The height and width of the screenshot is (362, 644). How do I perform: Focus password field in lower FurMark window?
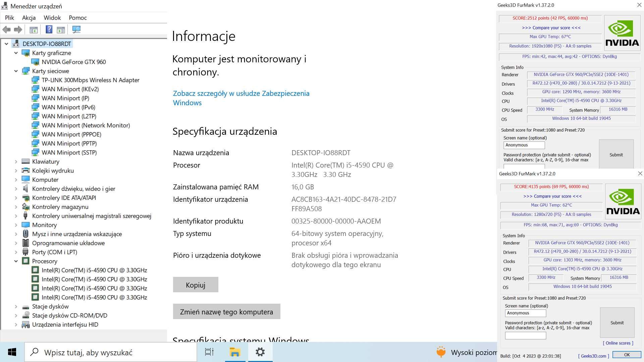tap(525, 336)
